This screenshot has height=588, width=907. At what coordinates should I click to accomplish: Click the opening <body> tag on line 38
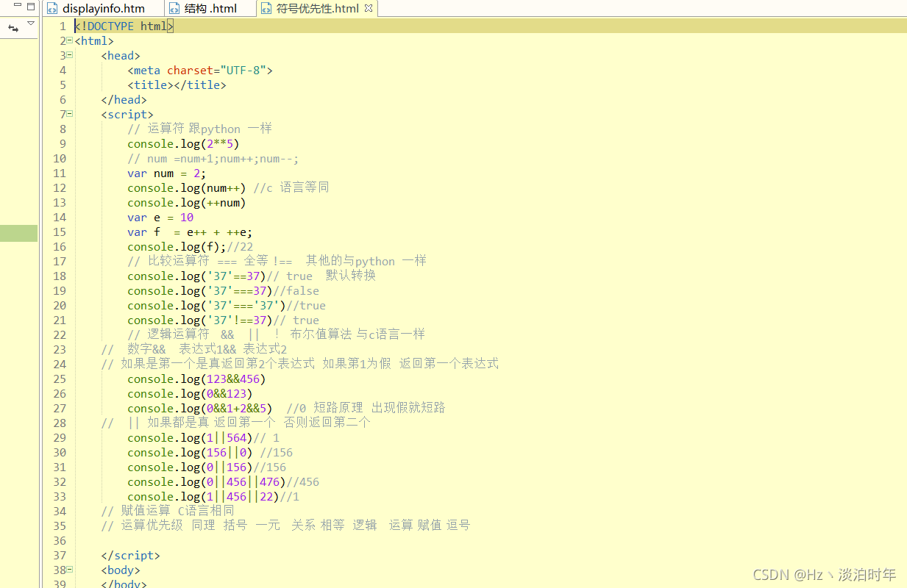click(x=121, y=570)
